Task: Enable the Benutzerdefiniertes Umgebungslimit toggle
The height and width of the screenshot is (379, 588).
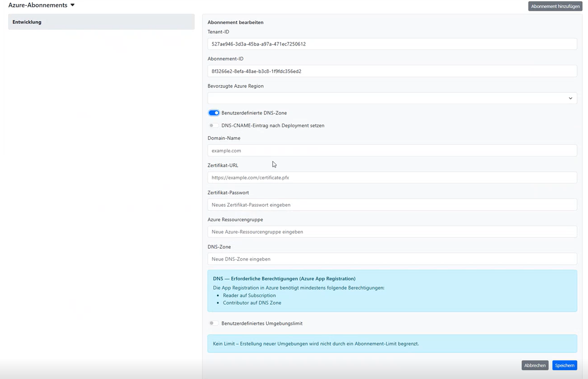Action: tap(214, 323)
